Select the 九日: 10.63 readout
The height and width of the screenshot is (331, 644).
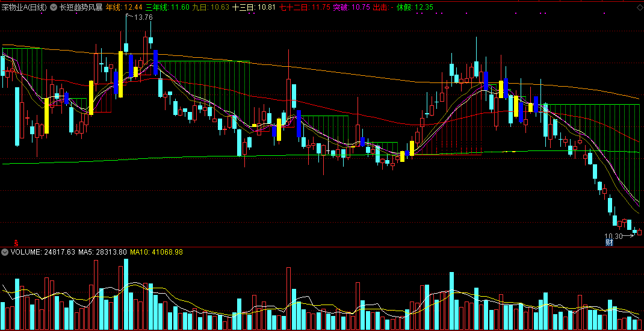(x=210, y=7)
